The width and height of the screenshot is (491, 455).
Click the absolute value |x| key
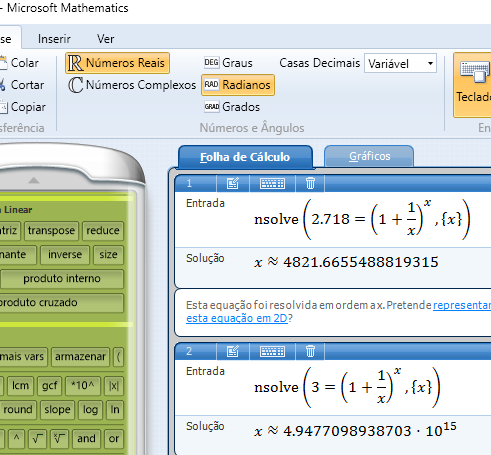pyautogui.click(x=114, y=386)
